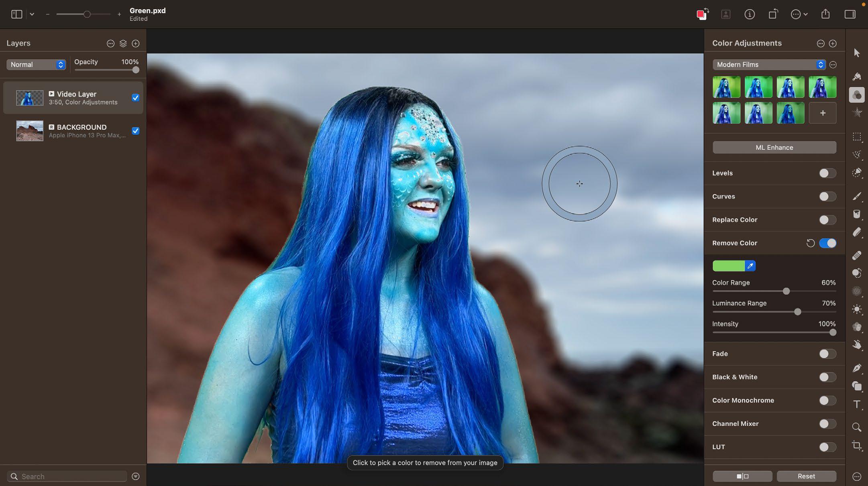Click the Modern Films preset dropdown
Screen dimensions: 868x486
pos(769,65)
